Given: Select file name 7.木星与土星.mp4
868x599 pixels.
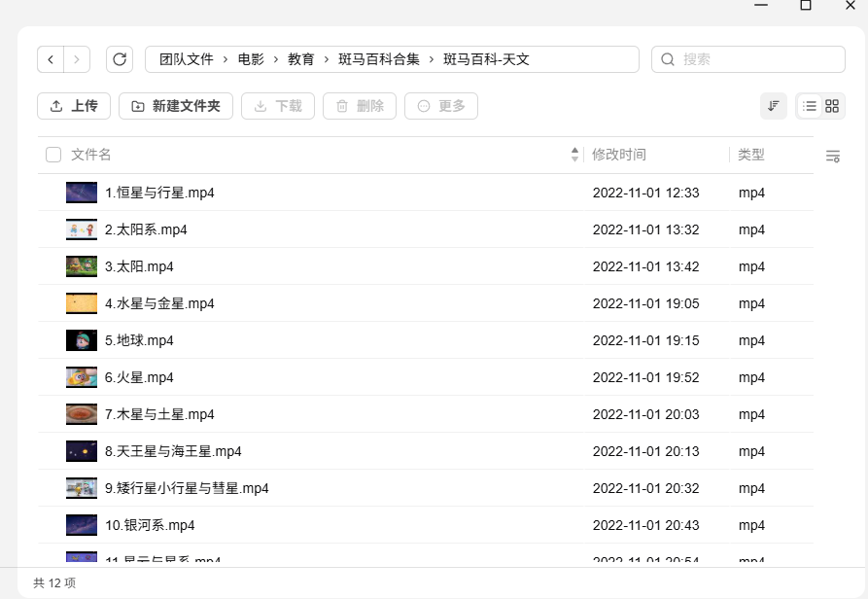Looking at the screenshot, I should (159, 414).
